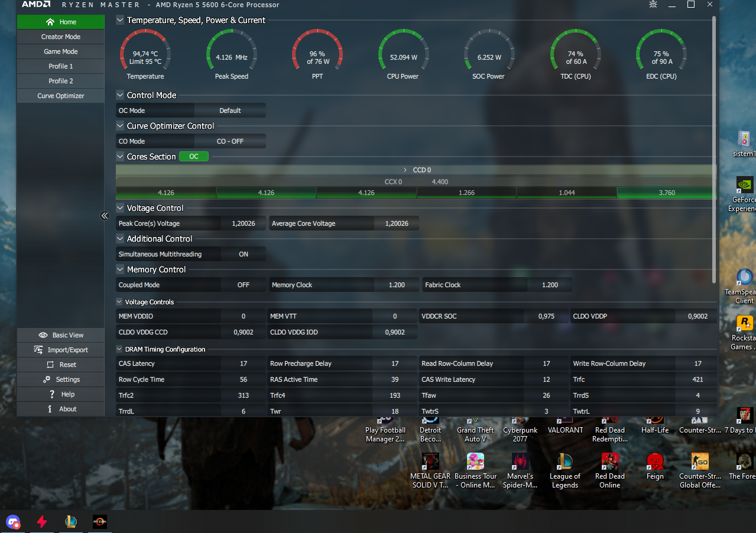The width and height of the screenshot is (756, 533).
Task: Collapse Curve Optimizer Control section
Action: pos(121,126)
